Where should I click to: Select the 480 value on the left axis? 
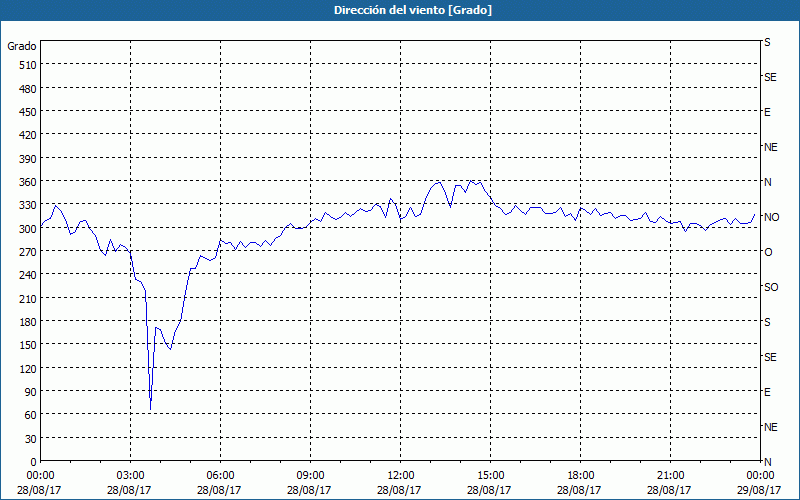click(29, 89)
